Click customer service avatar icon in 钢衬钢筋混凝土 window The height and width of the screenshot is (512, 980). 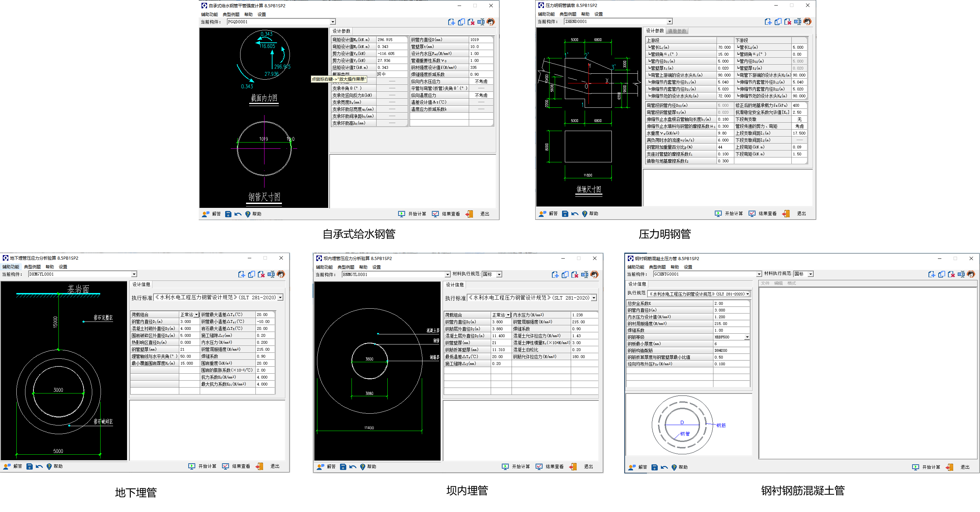pos(971,275)
